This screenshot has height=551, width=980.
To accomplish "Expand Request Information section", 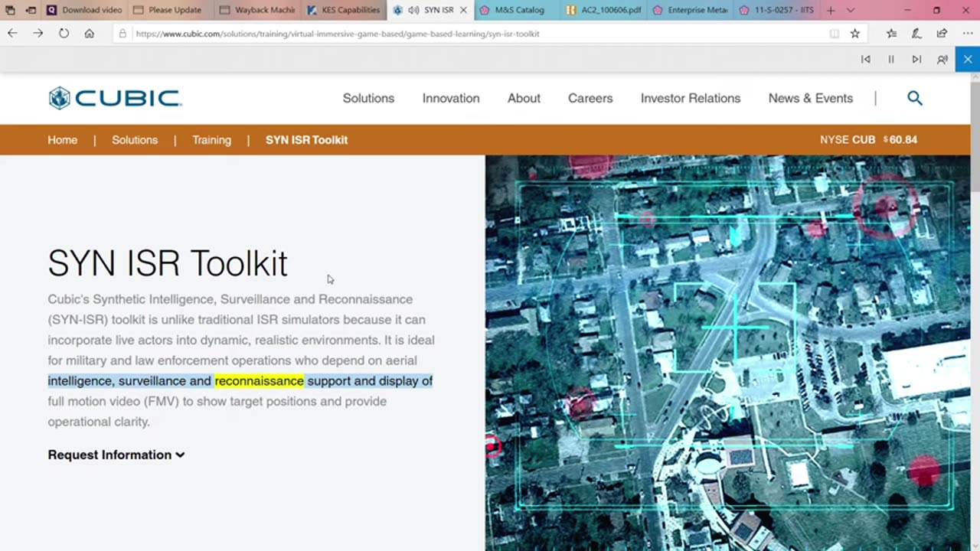I will click(116, 455).
